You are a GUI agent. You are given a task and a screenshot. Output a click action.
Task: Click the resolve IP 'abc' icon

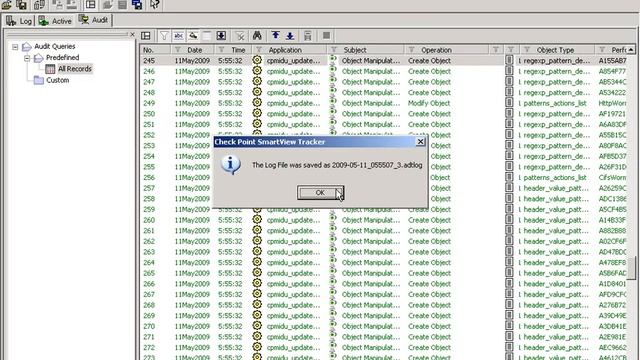178,36
